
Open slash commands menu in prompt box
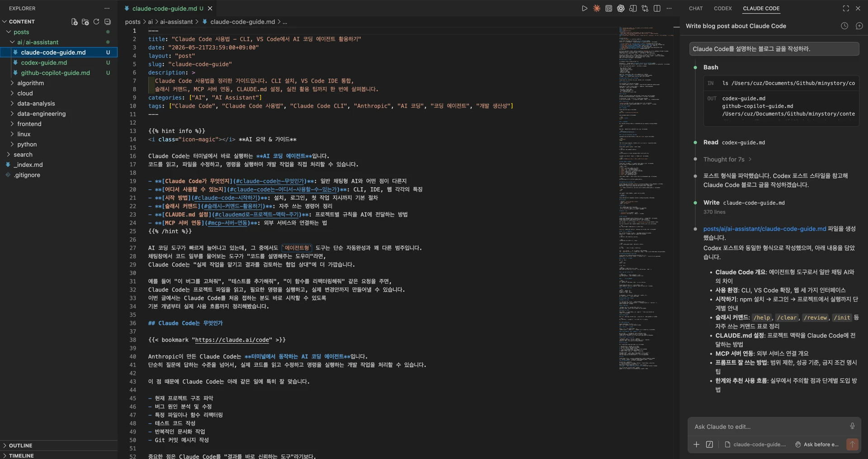point(710,445)
